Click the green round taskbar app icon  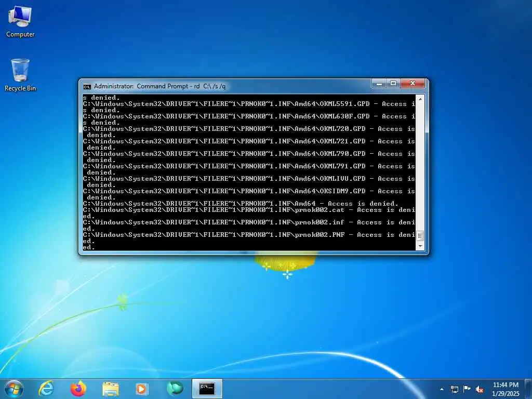click(x=175, y=389)
